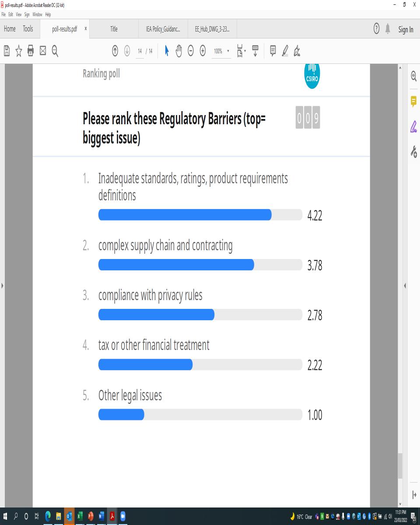Open the Tools view
Screen dimensions: 420x525
(x=28, y=29)
